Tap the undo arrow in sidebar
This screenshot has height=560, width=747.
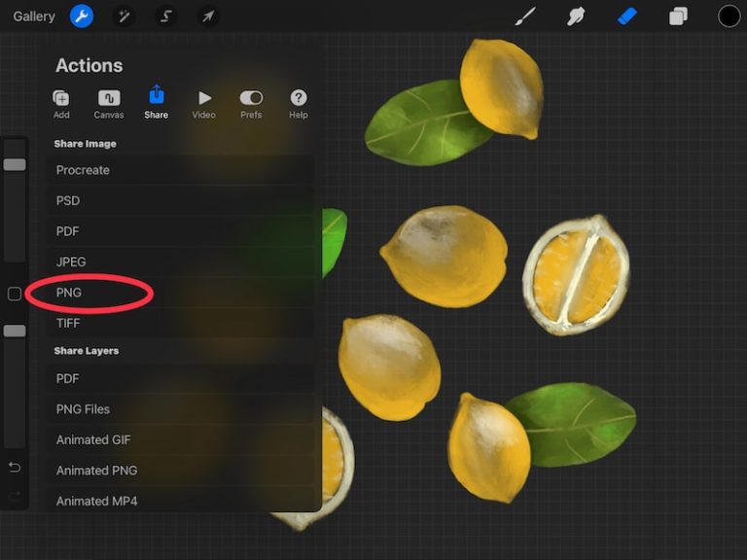(x=15, y=467)
